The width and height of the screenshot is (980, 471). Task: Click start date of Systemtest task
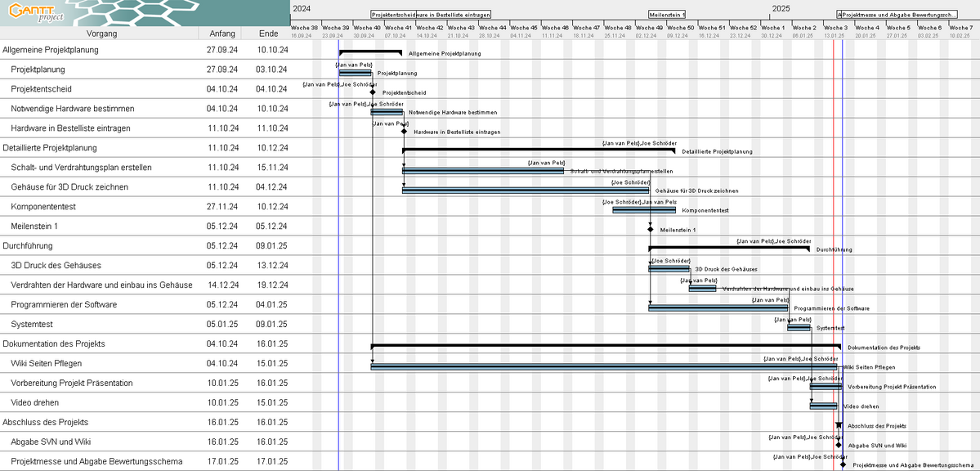[x=222, y=325]
